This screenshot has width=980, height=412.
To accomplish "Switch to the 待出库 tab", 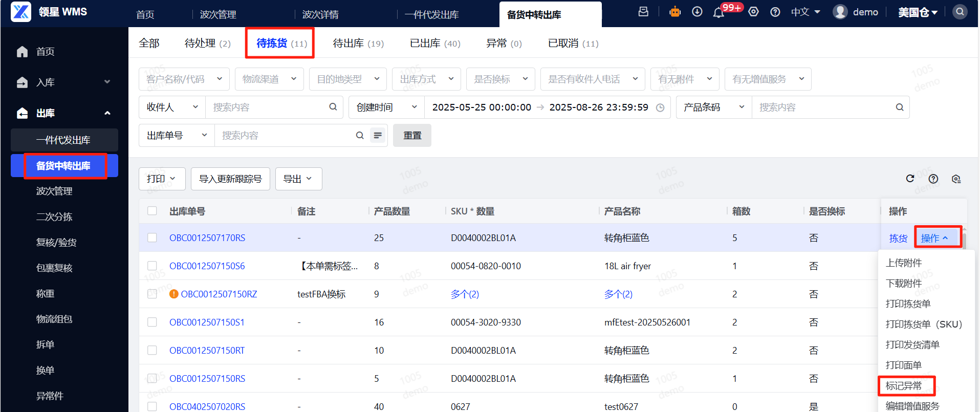I will (x=358, y=43).
